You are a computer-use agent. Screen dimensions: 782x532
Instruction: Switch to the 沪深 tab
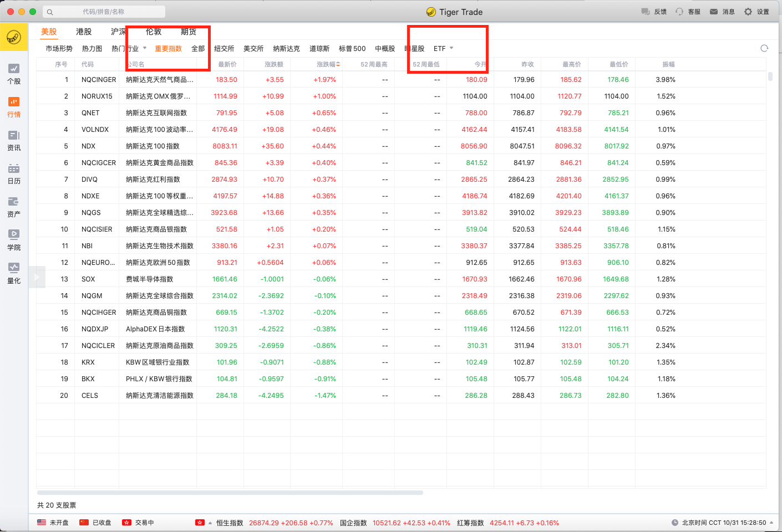pyautogui.click(x=119, y=32)
